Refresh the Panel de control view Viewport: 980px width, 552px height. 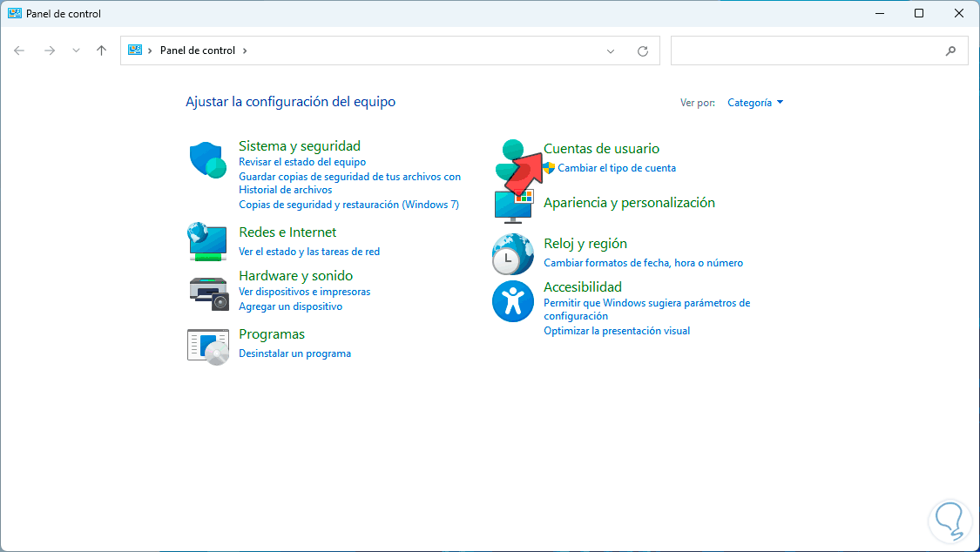pyautogui.click(x=643, y=51)
